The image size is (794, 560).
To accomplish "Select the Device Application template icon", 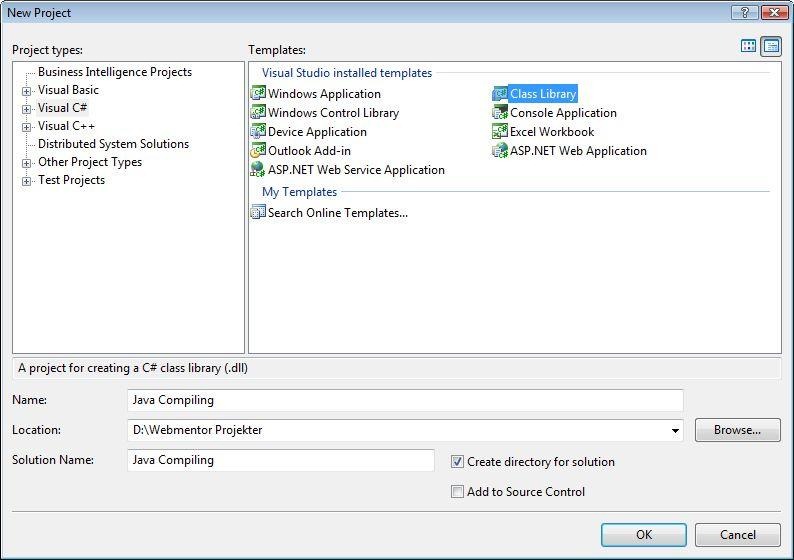I will point(258,131).
